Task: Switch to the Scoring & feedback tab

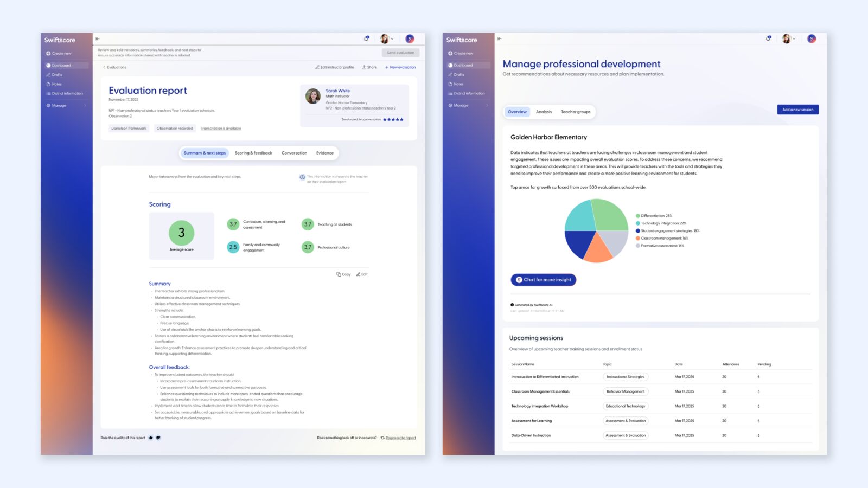Action: [253, 153]
